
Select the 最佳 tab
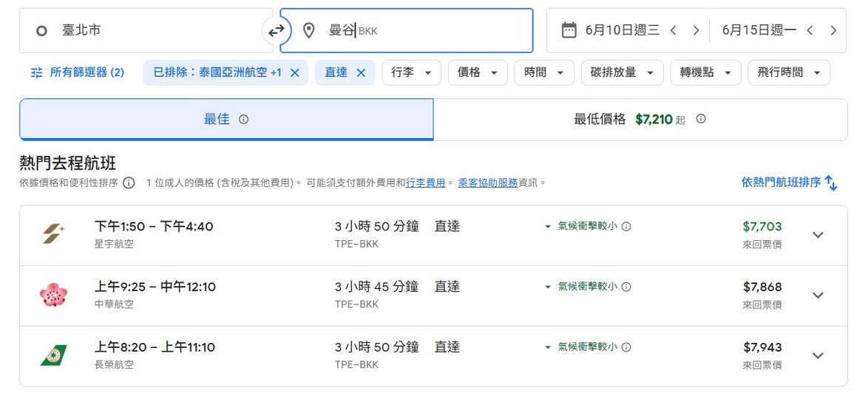226,120
